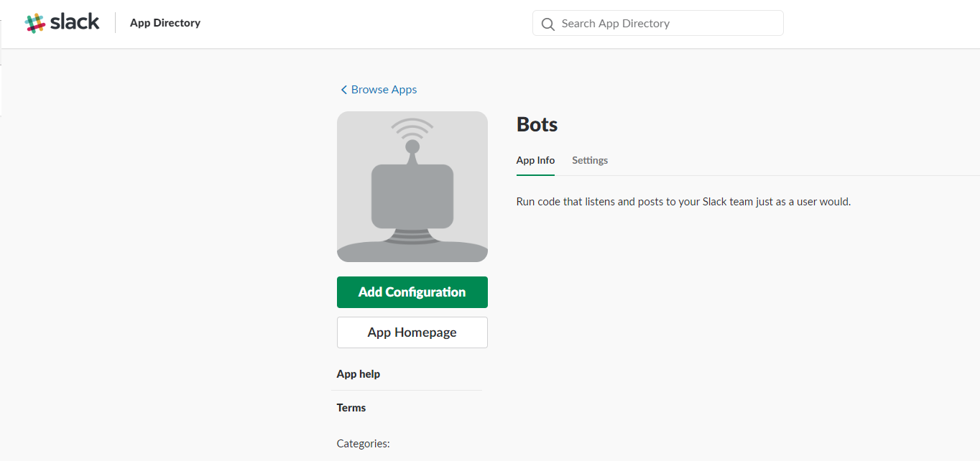Open the Terms link
The height and width of the screenshot is (461, 980).
click(x=351, y=408)
